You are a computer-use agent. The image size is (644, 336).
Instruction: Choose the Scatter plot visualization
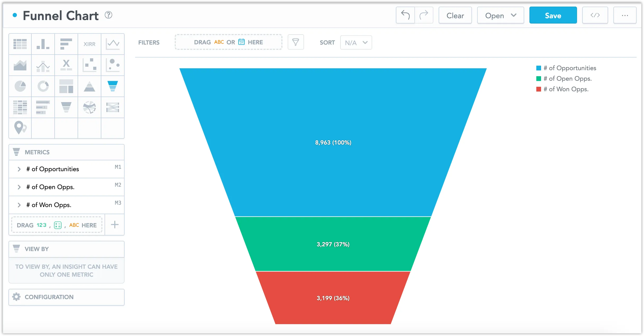coord(89,65)
